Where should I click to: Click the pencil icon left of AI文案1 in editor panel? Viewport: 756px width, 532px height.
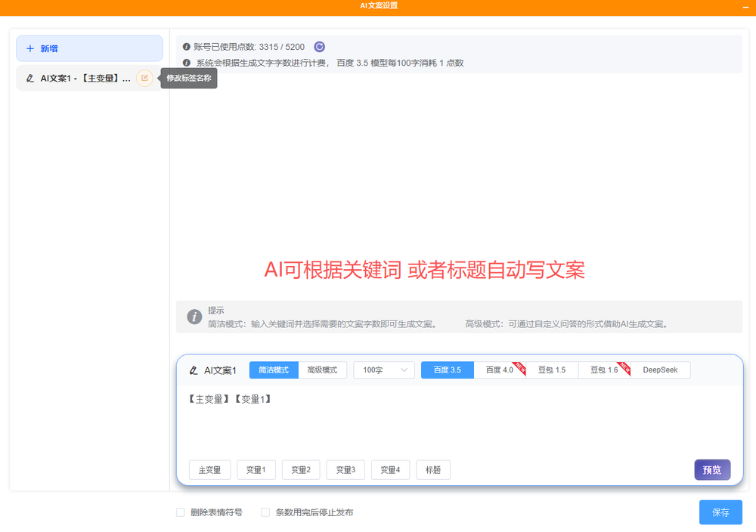click(x=194, y=370)
